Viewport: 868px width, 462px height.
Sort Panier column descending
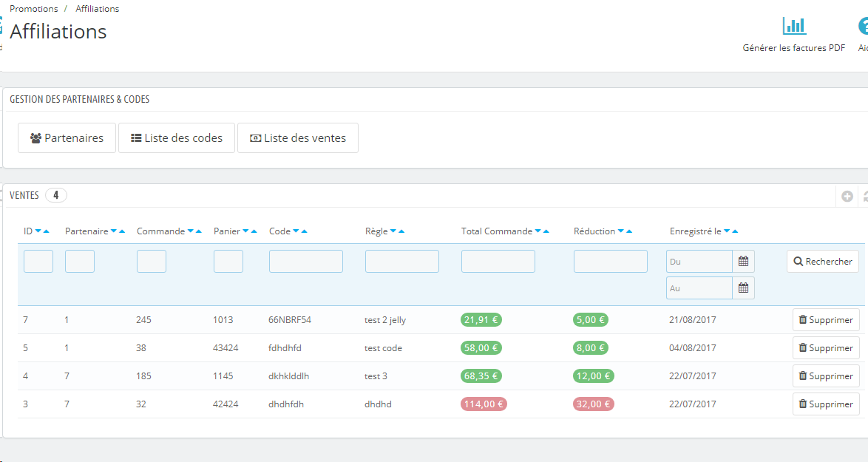[x=245, y=231]
